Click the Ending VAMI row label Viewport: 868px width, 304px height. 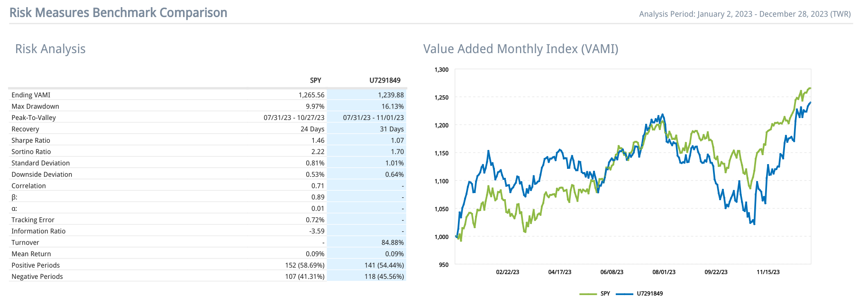(x=31, y=95)
